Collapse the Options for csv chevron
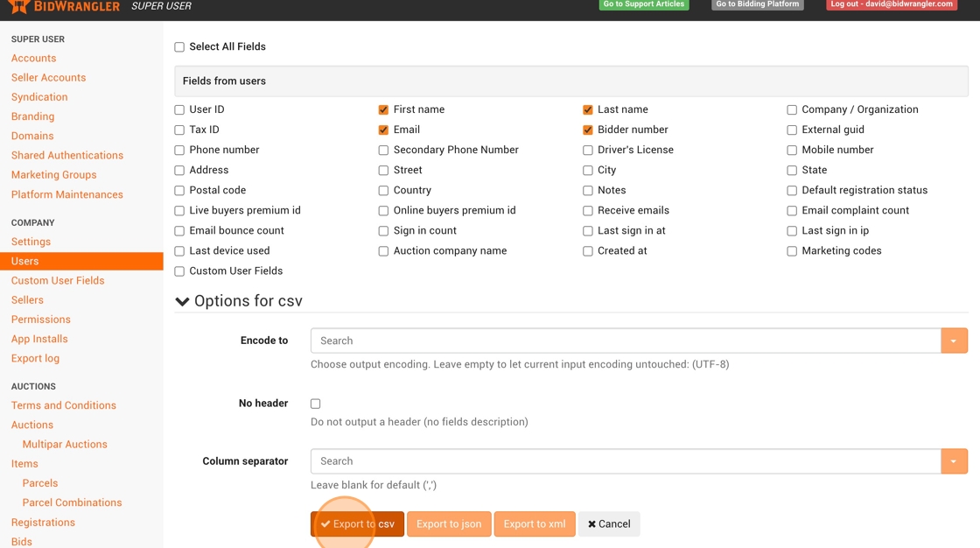This screenshot has width=980, height=548. click(x=182, y=301)
